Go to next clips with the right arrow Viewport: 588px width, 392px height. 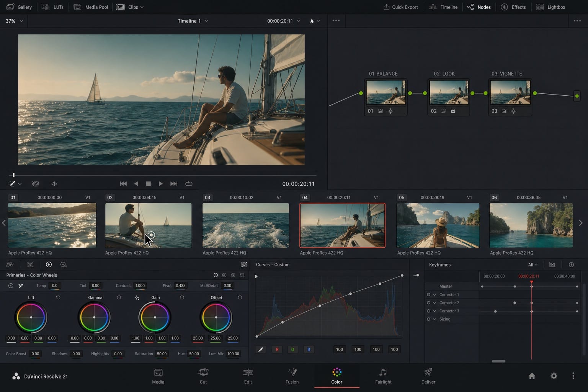tap(581, 223)
